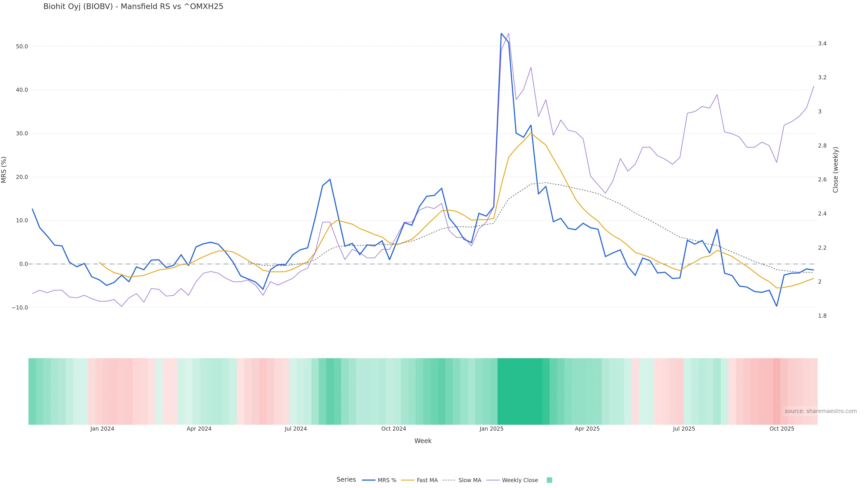Click the green legend color swatch
The image size is (868, 488).
point(549,480)
